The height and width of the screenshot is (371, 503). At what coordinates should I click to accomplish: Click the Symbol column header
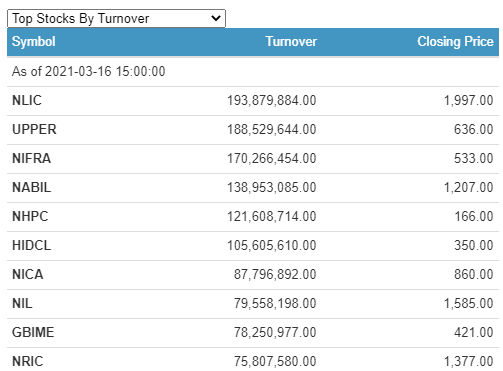(x=34, y=42)
